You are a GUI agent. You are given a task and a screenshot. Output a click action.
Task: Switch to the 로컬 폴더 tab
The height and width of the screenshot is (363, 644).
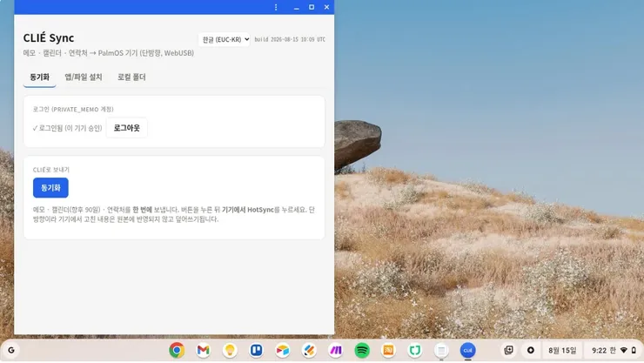point(131,77)
